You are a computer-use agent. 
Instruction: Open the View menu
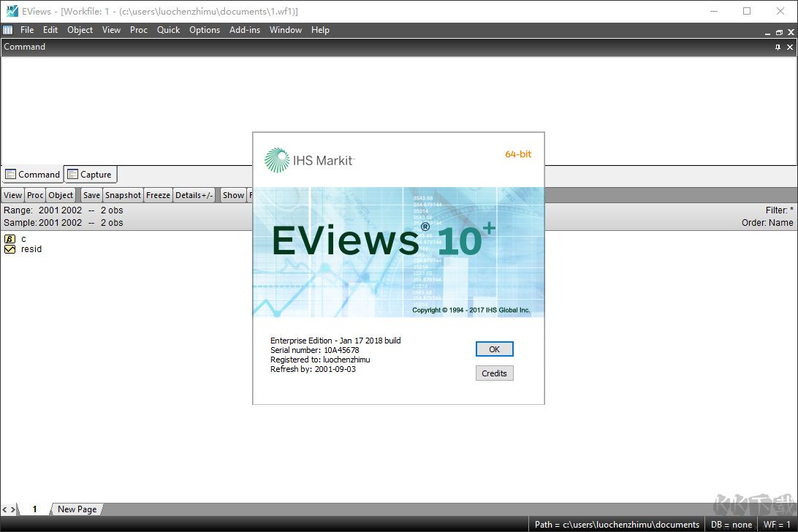(112, 30)
